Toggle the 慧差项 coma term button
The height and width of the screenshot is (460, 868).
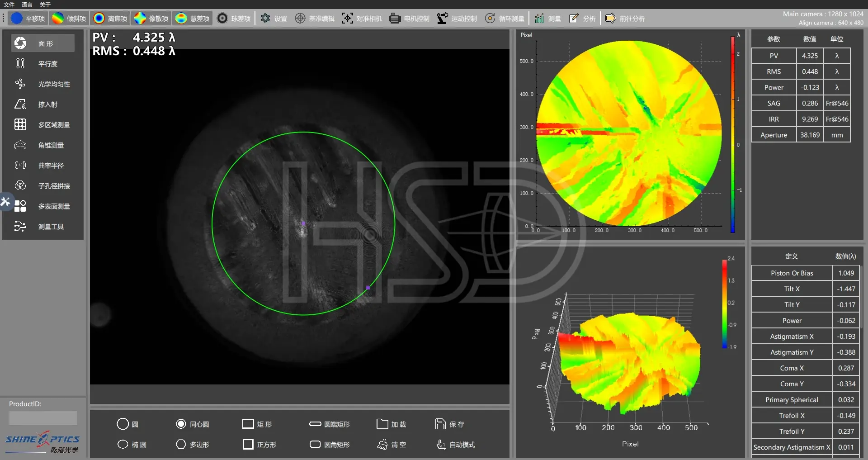(x=193, y=19)
